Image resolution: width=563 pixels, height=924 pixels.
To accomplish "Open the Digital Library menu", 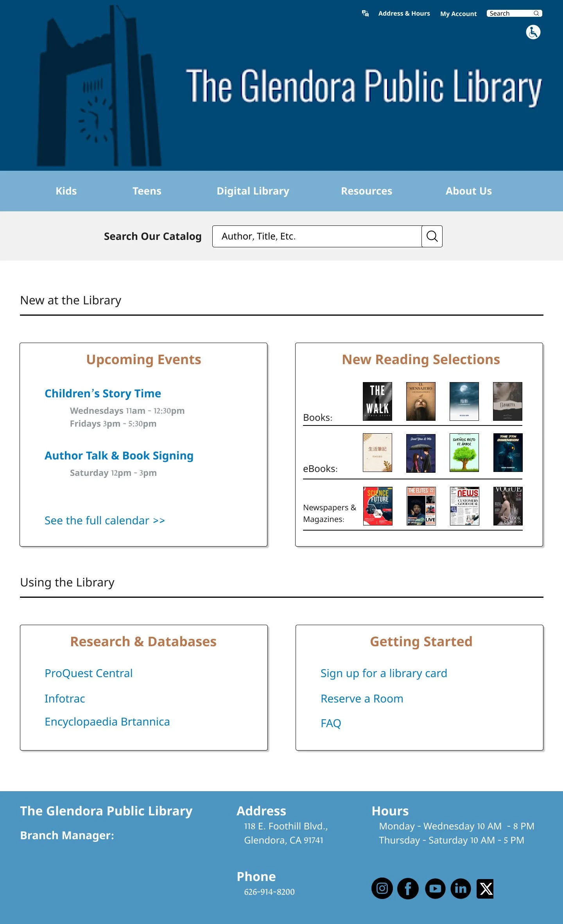I will click(253, 191).
